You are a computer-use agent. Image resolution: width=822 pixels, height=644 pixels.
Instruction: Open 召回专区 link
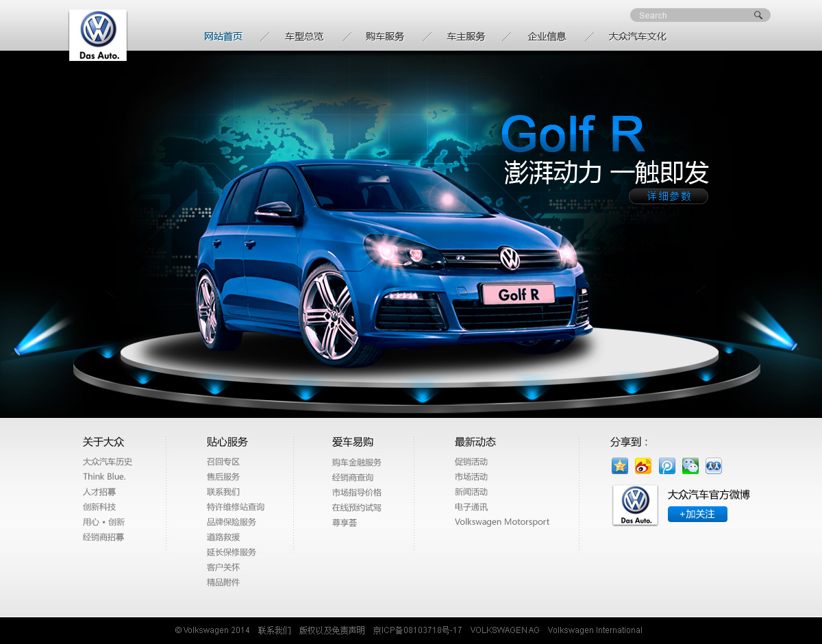click(x=223, y=462)
